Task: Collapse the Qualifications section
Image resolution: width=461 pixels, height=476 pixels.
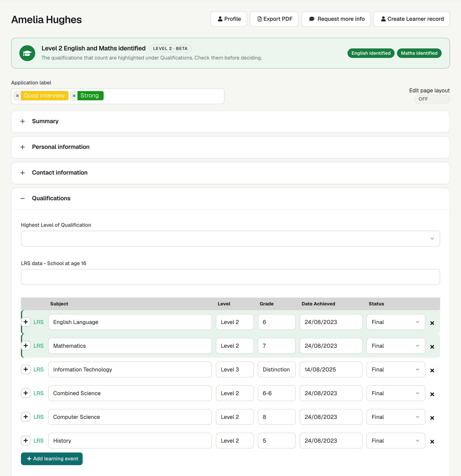Action: pyautogui.click(x=230, y=198)
